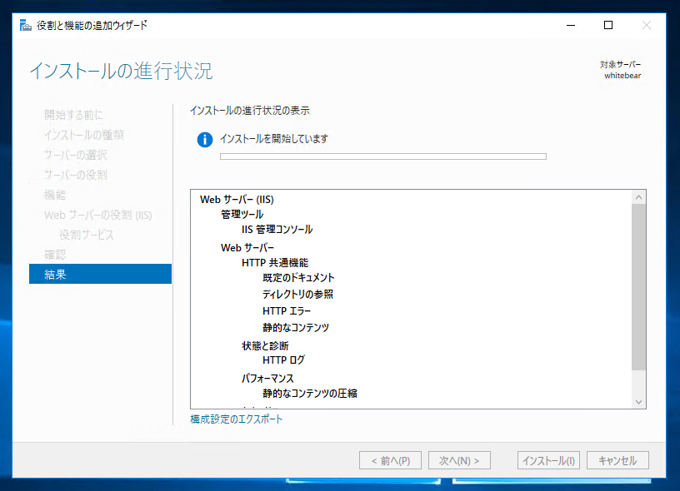
Task: Select the 開始する前に step in the sidebar
Action: pyautogui.click(x=74, y=115)
